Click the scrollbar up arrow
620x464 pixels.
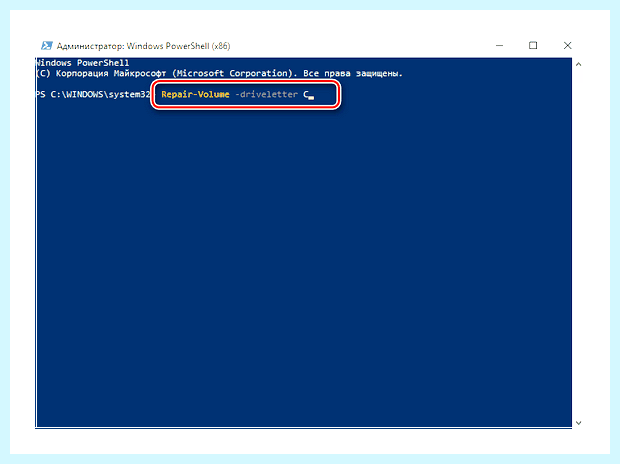point(578,64)
